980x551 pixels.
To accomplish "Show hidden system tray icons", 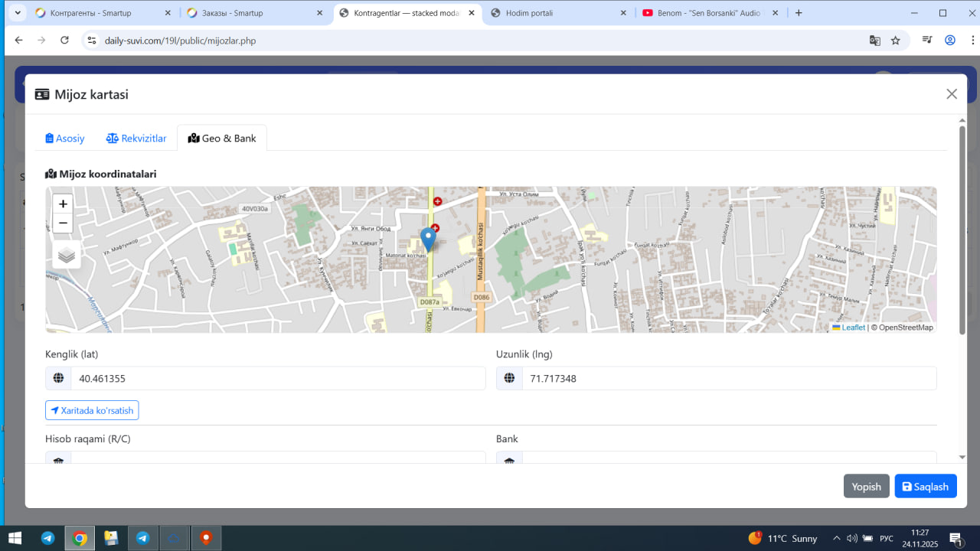I will 836,538.
